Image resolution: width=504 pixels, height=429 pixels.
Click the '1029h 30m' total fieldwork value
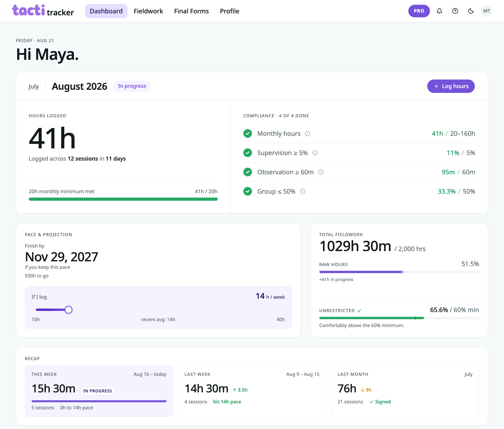[355, 246]
